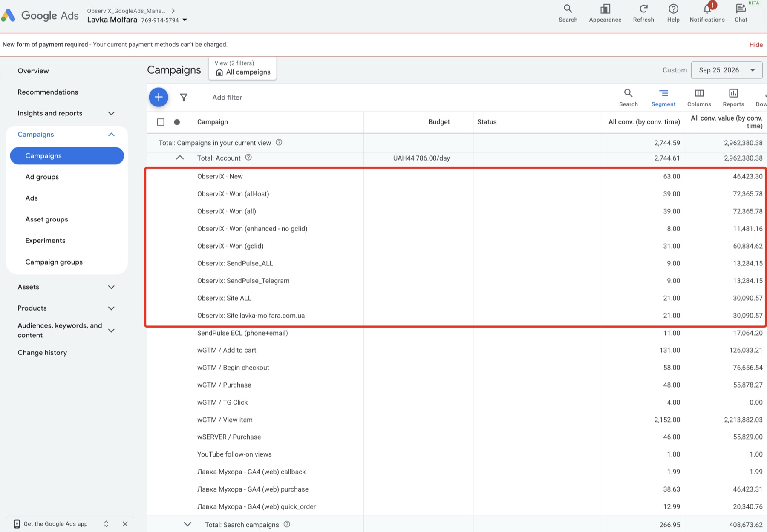
Task: Tick the select-all campaigns checkbox
Action: coord(161,122)
